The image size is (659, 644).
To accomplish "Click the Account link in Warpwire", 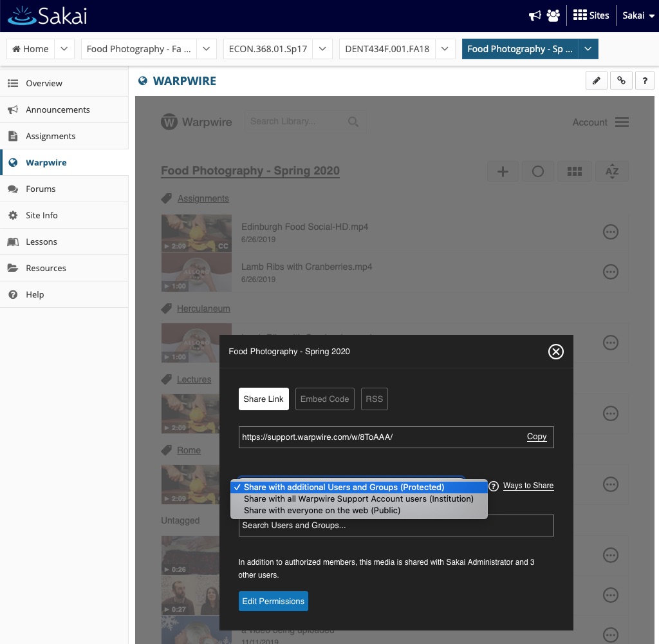I will [x=589, y=122].
